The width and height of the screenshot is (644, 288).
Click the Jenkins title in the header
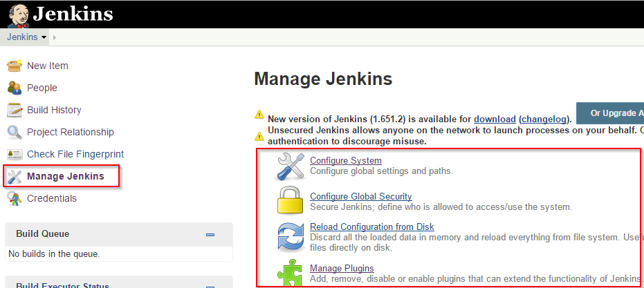click(x=73, y=14)
